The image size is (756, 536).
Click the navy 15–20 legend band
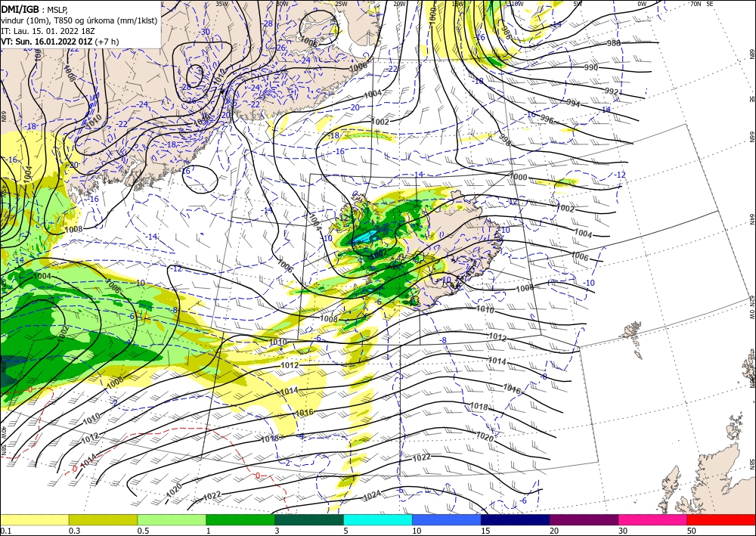[516, 519]
